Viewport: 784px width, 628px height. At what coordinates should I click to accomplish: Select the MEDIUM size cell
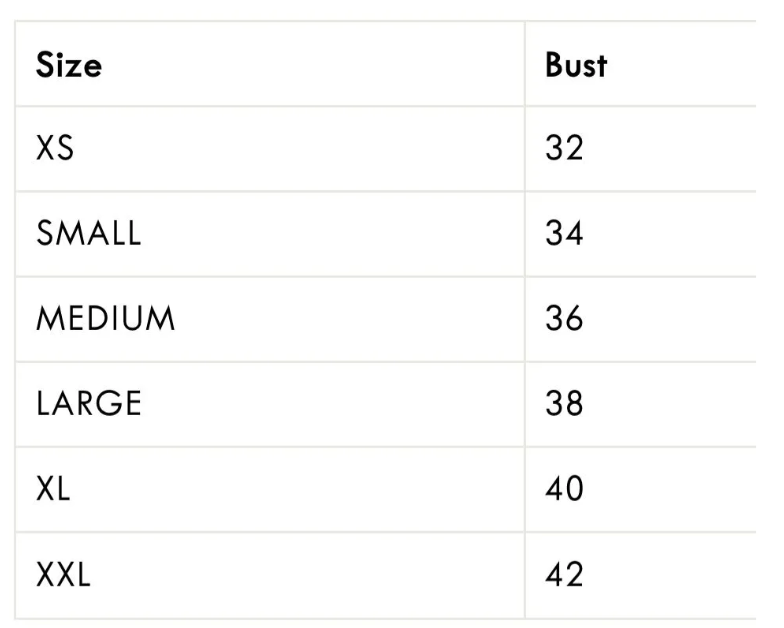(106, 319)
